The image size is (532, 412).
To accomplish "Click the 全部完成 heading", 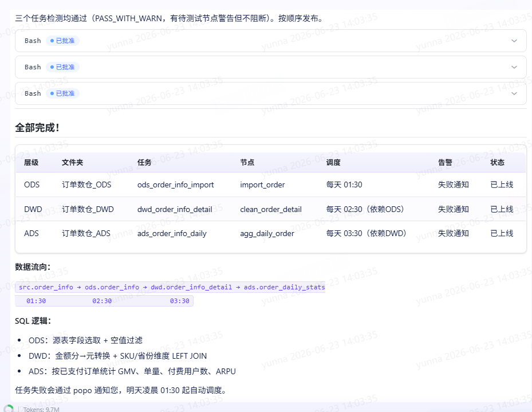I will point(37,128).
